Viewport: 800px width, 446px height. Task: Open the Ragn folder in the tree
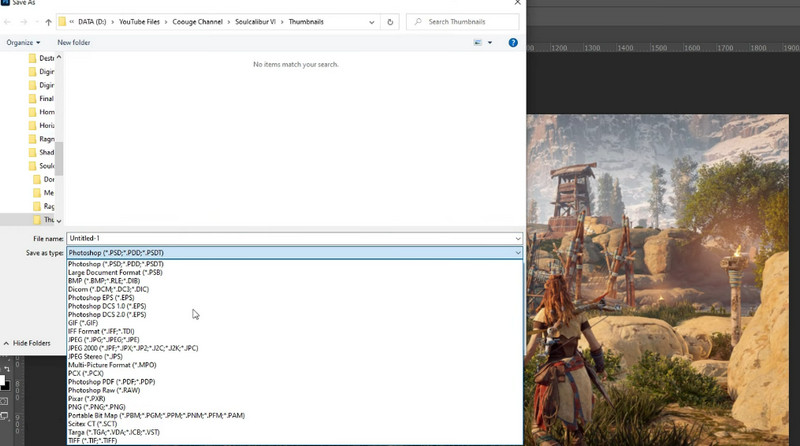coord(41,139)
